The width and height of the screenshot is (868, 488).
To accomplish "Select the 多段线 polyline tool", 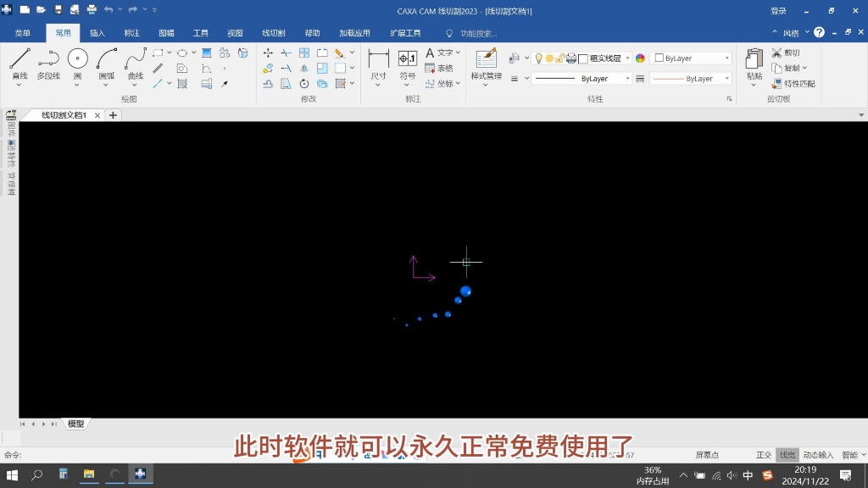I will [x=48, y=63].
